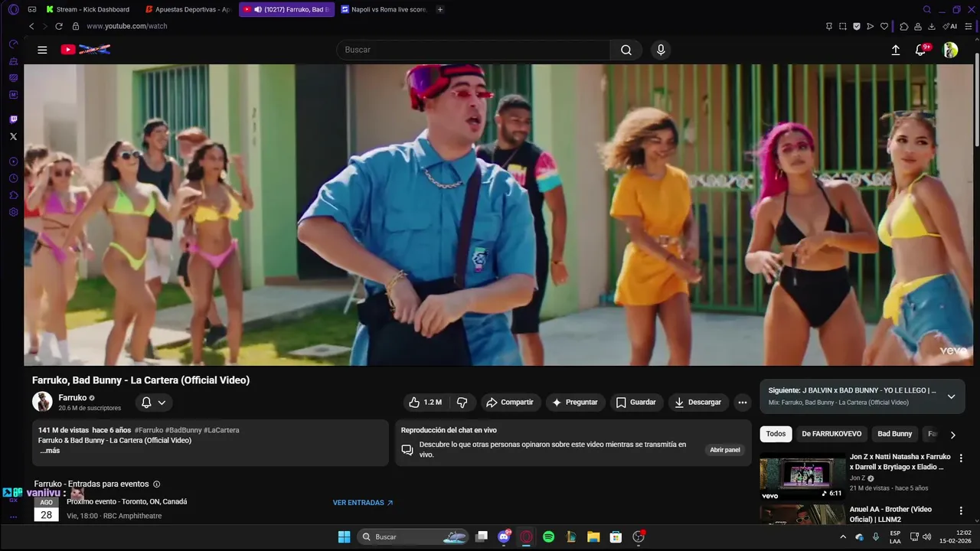Add page to bookmarks with heart icon
Image resolution: width=980 pixels, height=551 pixels.
pyautogui.click(x=884, y=26)
